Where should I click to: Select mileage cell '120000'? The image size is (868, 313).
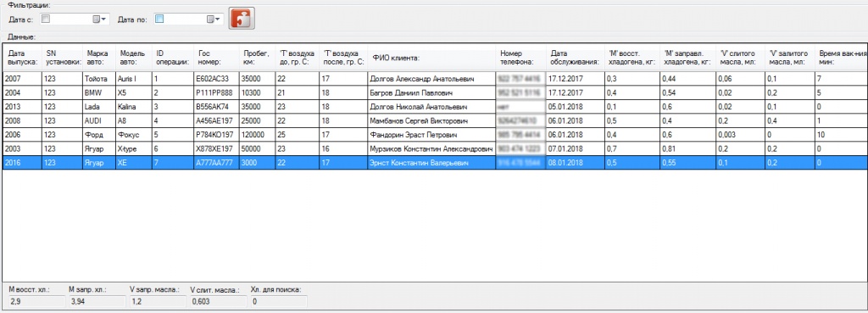pyautogui.click(x=258, y=134)
